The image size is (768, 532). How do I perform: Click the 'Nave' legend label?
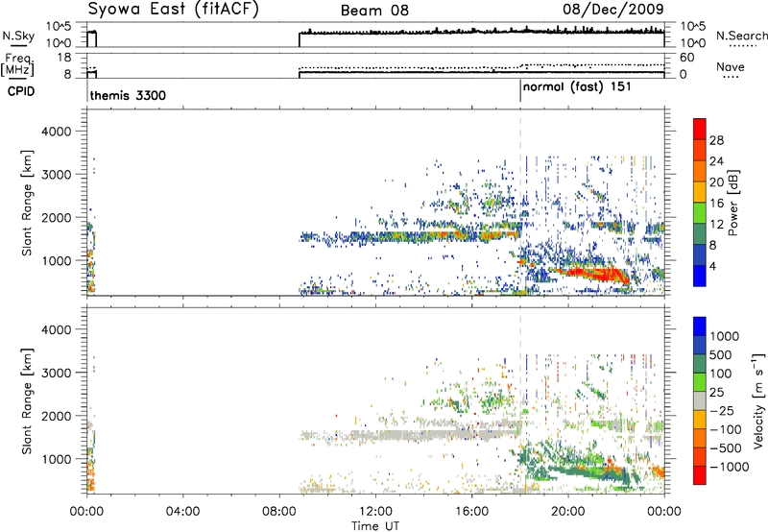click(x=731, y=66)
